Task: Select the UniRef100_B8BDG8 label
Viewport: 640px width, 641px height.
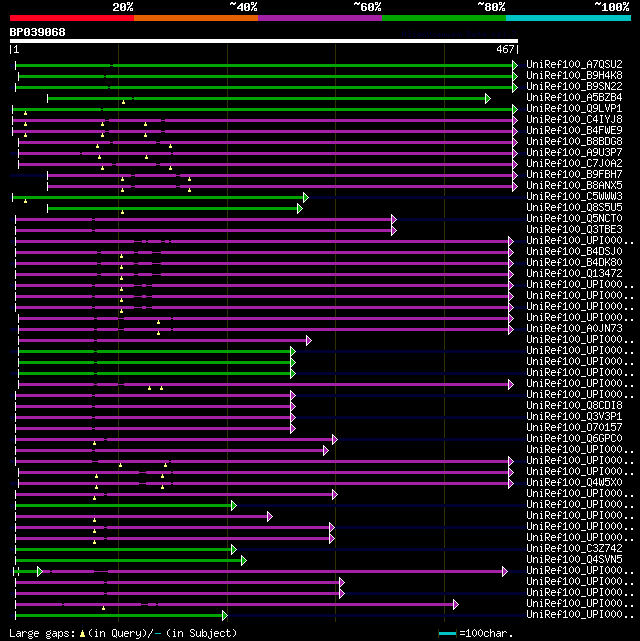Action: tap(574, 142)
